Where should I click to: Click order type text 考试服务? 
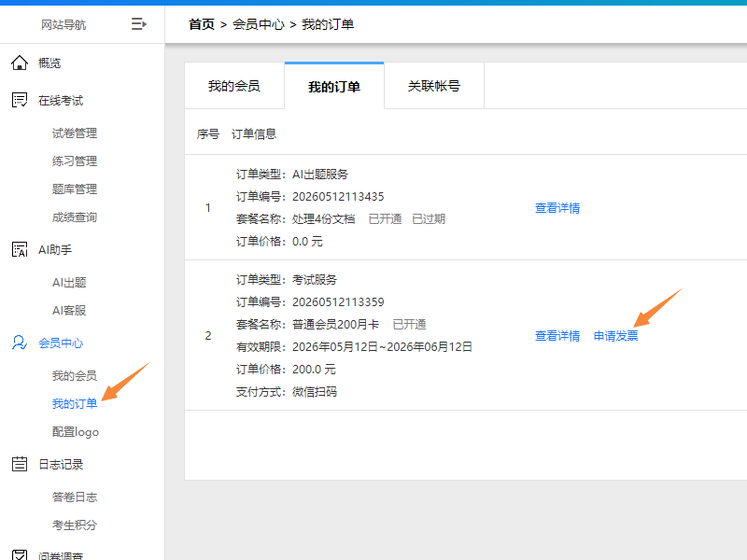pyautogui.click(x=315, y=279)
